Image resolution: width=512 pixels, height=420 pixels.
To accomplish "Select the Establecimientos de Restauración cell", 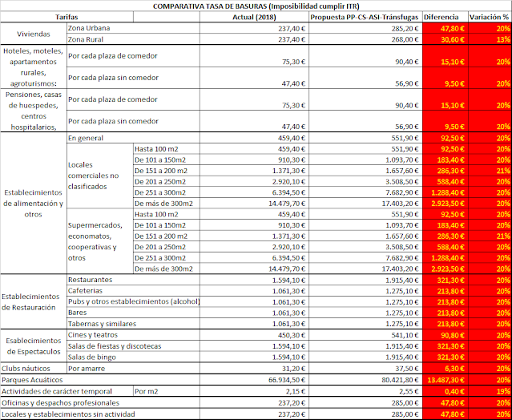I will [x=34, y=301].
